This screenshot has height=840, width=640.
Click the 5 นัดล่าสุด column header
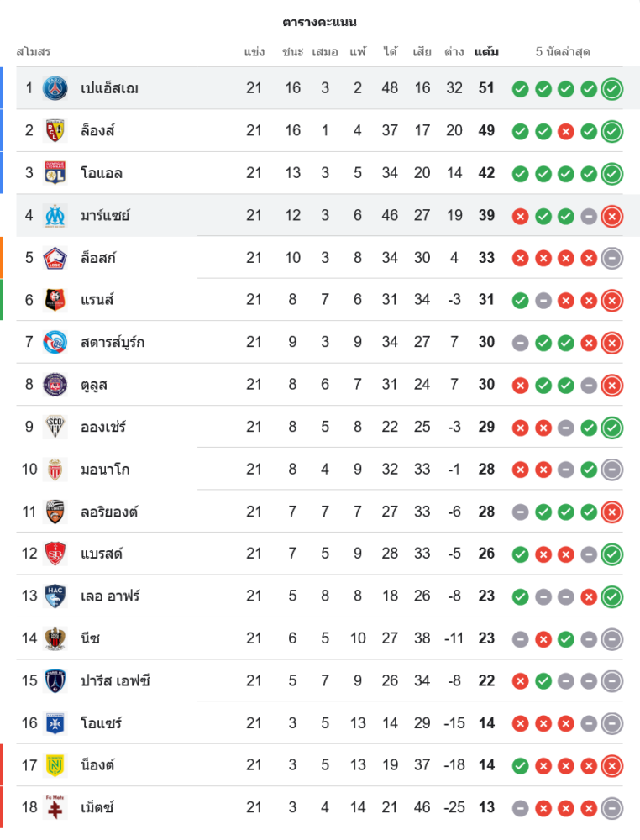563,52
